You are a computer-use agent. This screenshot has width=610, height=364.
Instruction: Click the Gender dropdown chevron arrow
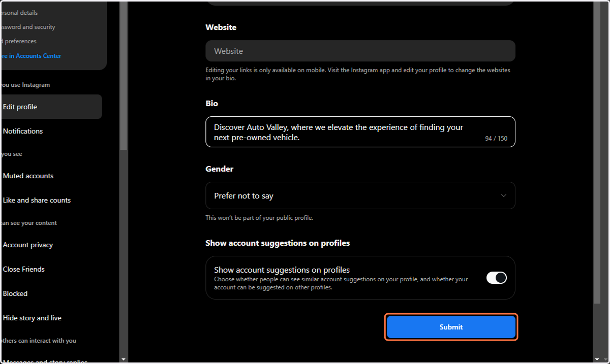click(x=504, y=195)
